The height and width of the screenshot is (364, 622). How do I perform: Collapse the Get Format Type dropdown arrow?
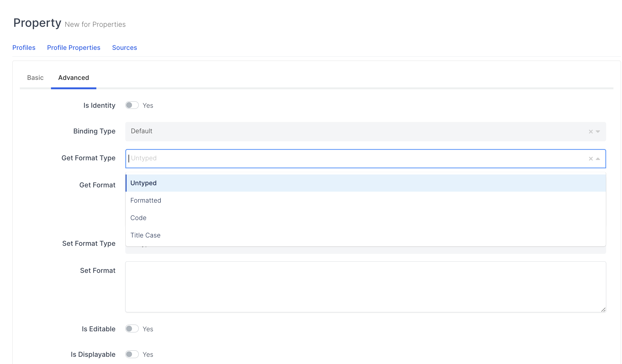[x=598, y=159]
